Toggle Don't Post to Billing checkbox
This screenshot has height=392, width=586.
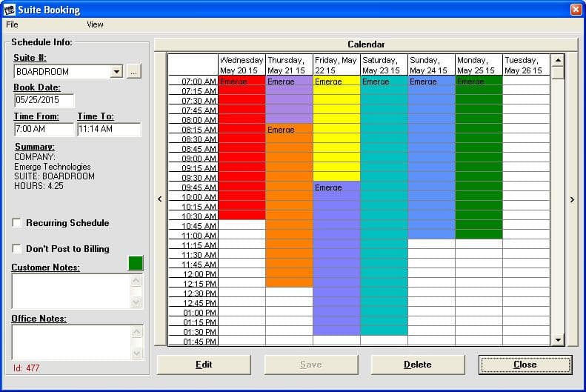pyautogui.click(x=17, y=248)
